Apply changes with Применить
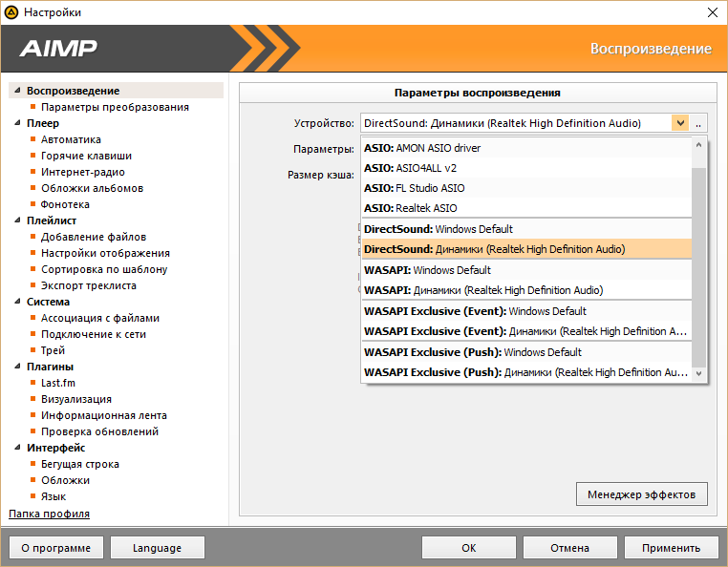Viewport: 728px width, 567px height. pyautogui.click(x=671, y=548)
